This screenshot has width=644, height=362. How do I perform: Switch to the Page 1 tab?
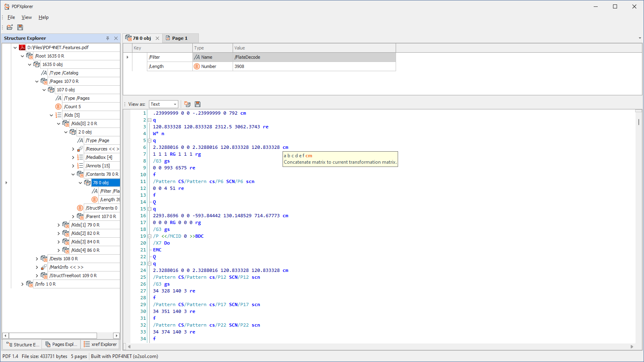pyautogui.click(x=180, y=38)
